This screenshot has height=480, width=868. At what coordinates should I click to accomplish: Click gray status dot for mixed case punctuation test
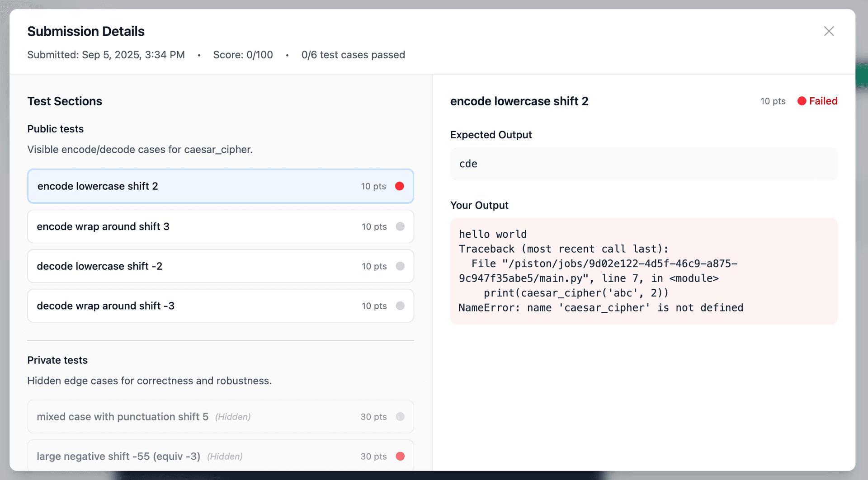400,417
